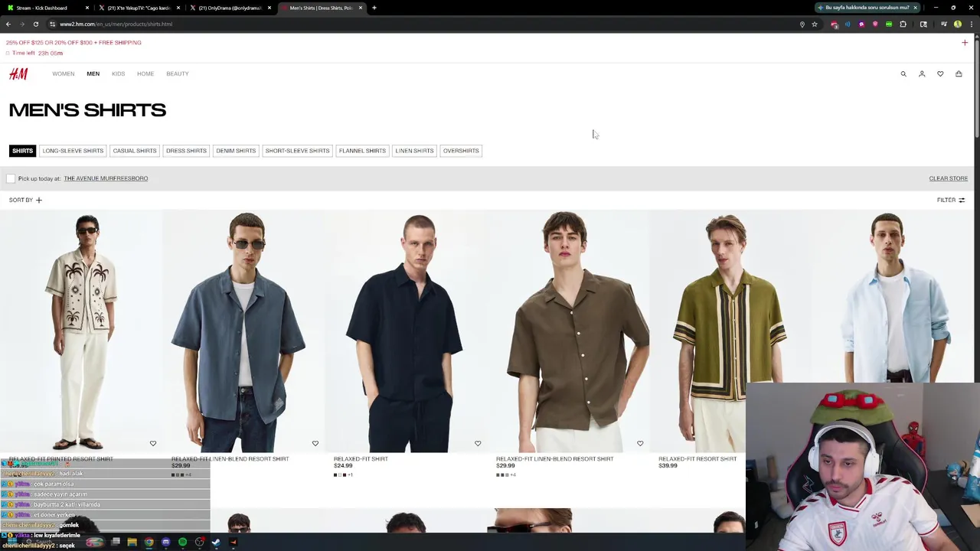Open the light blue shirt photo

(x=893, y=297)
